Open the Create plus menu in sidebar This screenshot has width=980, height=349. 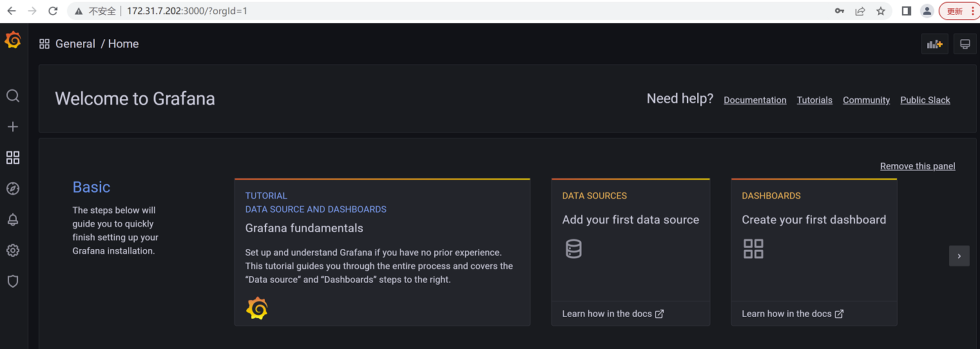[x=13, y=127]
